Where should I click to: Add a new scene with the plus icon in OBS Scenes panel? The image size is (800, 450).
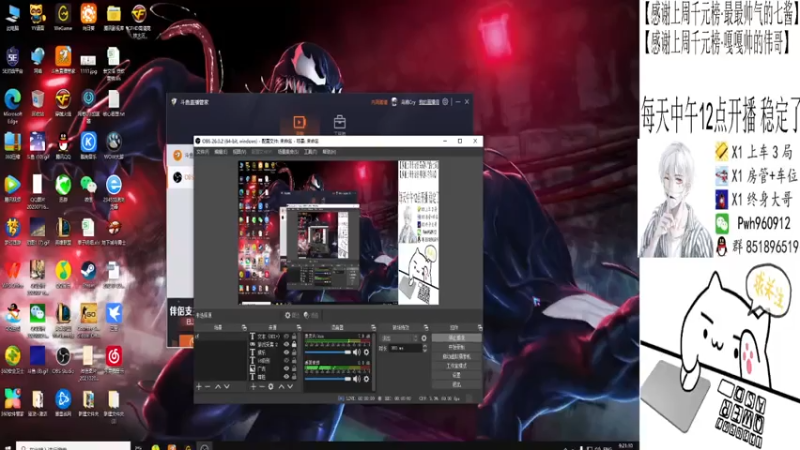(199, 386)
